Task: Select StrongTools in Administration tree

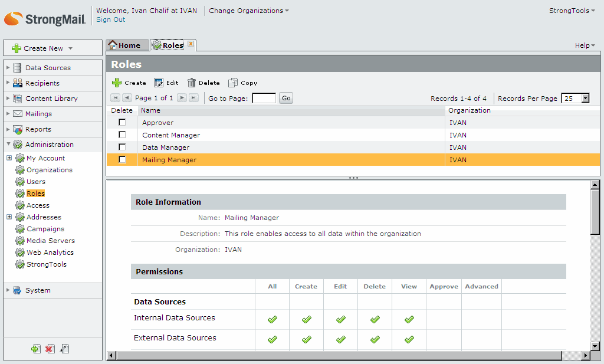Action: pos(46,264)
